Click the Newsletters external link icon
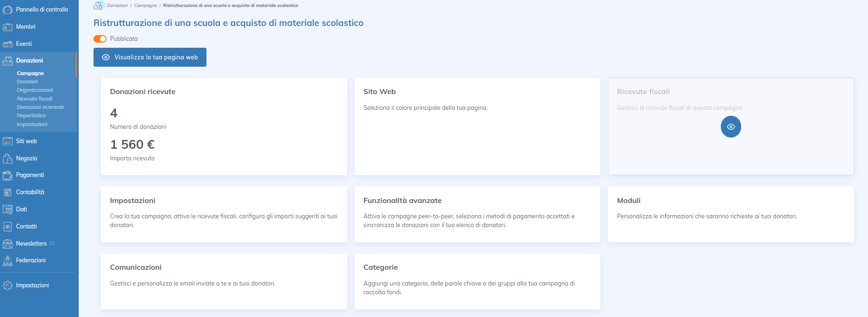The image size is (868, 317). pyautogui.click(x=52, y=243)
